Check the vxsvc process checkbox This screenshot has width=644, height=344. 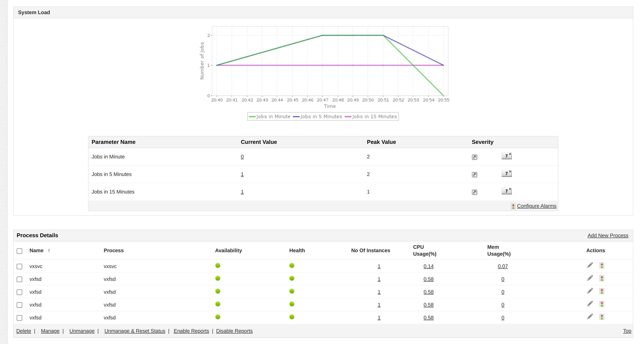(19, 267)
